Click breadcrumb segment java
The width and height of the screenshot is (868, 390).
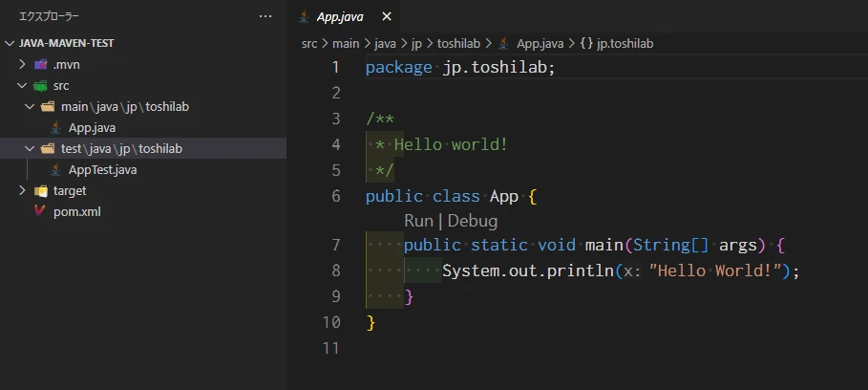385,43
